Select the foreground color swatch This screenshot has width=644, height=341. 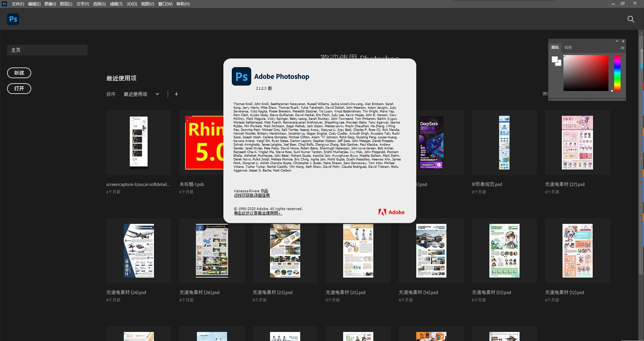[x=555, y=59]
